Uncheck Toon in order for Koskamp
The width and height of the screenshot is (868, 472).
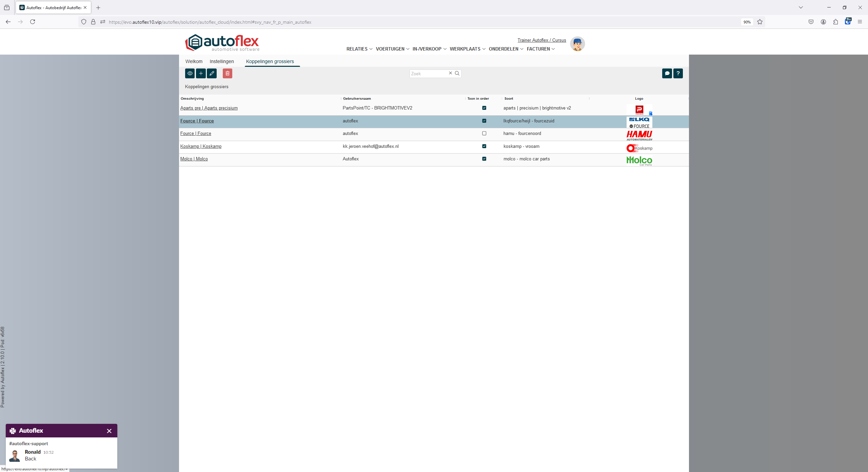coord(484,146)
